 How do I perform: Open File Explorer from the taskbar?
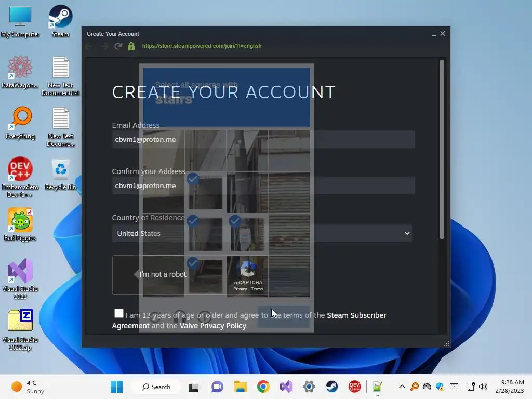tap(240, 387)
